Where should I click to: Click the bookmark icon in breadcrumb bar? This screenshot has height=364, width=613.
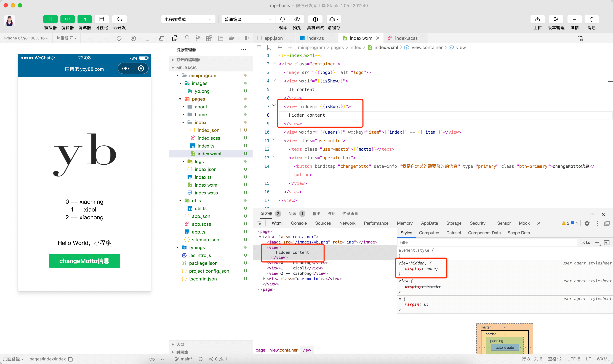(269, 47)
